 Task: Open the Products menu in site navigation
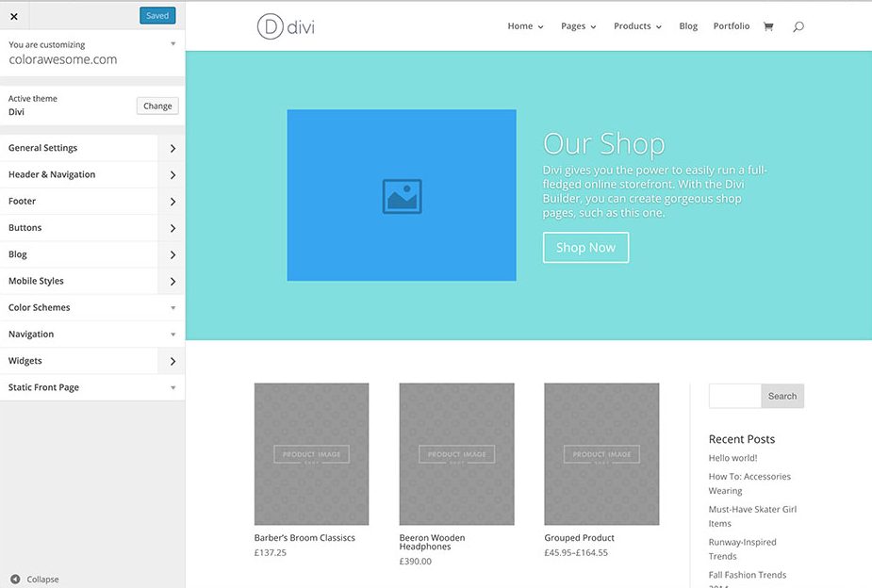[637, 26]
